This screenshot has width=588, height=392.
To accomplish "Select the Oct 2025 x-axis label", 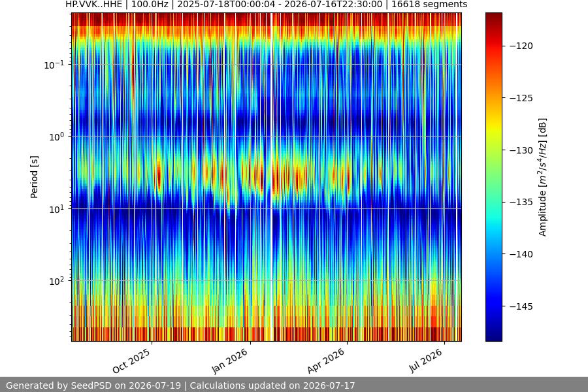I will [131, 361].
